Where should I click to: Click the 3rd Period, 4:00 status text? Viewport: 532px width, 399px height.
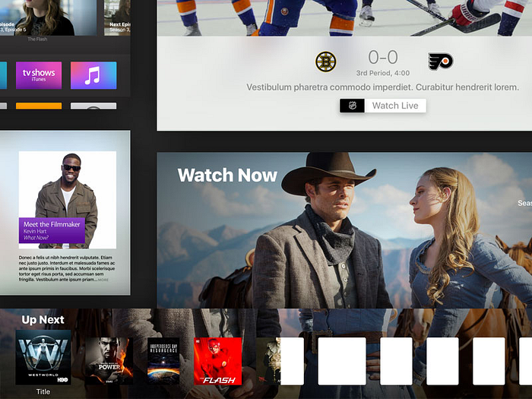pyautogui.click(x=383, y=73)
